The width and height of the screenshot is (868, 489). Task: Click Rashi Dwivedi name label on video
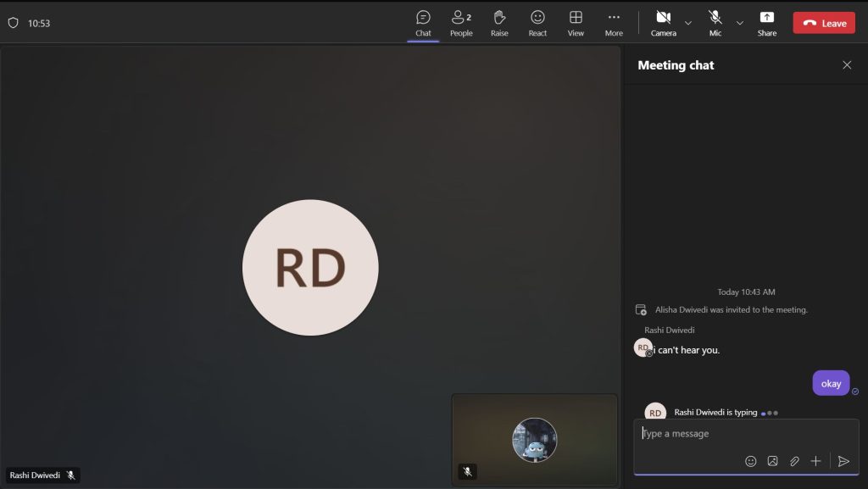coord(35,475)
